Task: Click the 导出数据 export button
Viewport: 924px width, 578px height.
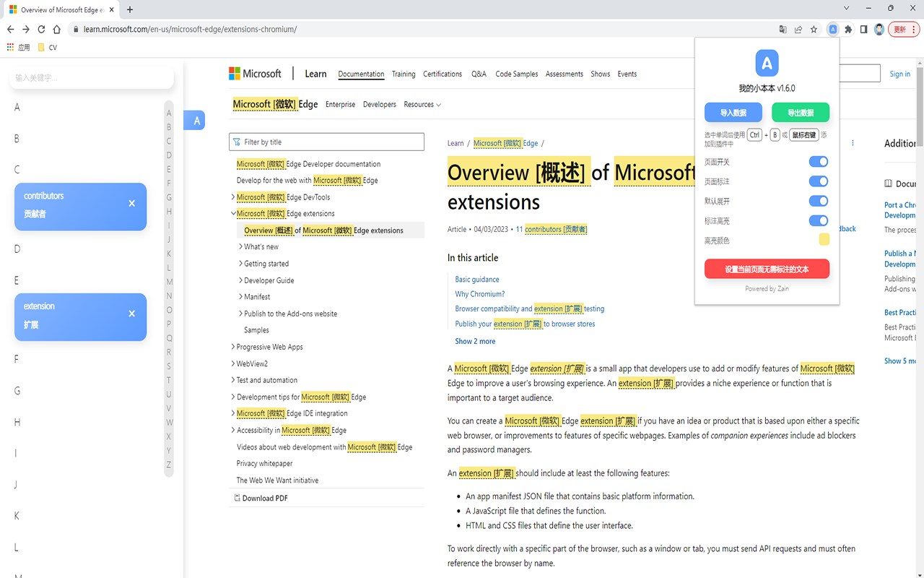Action: pyautogui.click(x=801, y=113)
